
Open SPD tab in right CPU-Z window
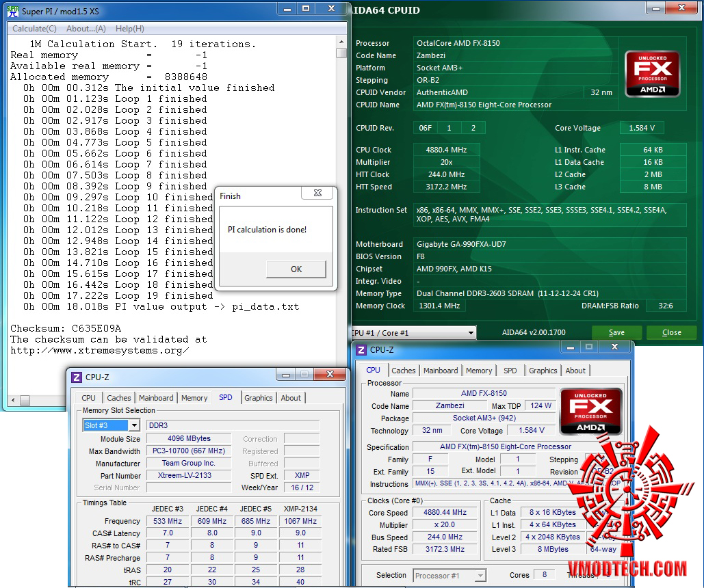(x=510, y=371)
